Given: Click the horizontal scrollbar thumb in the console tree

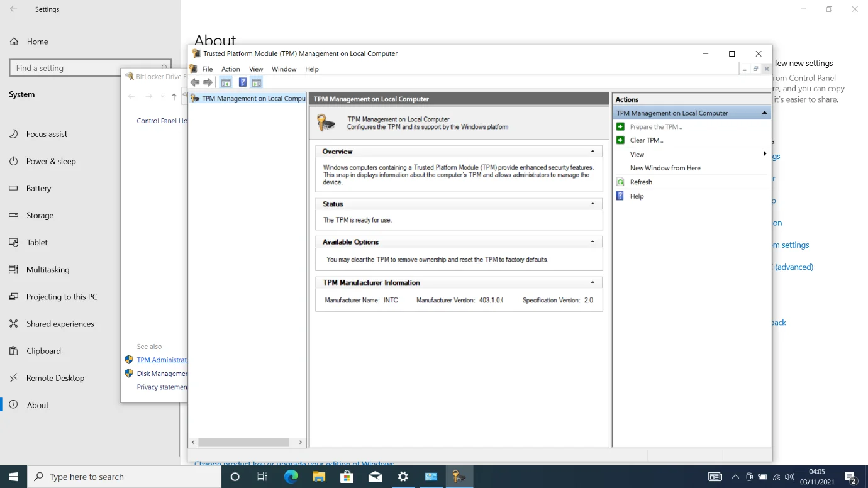Looking at the screenshot, I should pos(243,442).
